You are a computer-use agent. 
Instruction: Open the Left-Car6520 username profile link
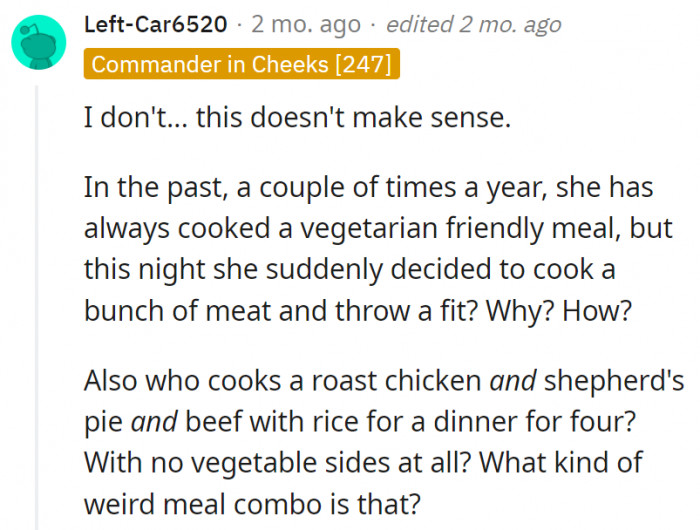[156, 24]
